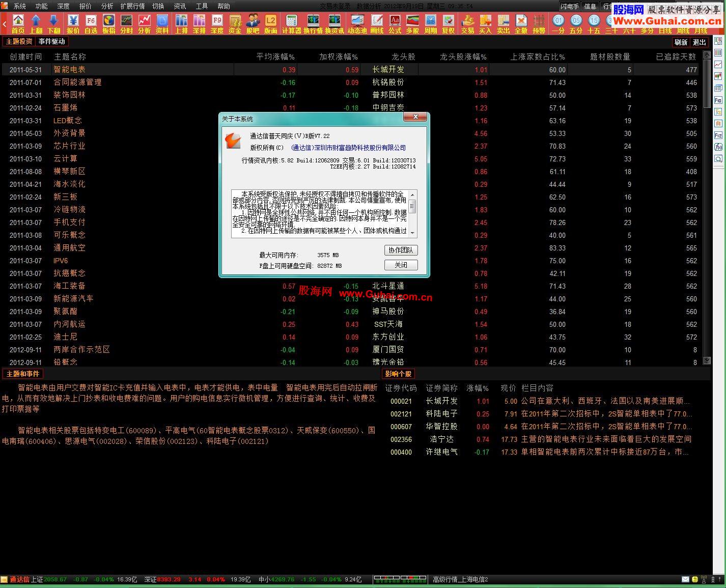The width and height of the screenshot is (726, 588).
Task: Click the 买入 buy icon
Action: click(485, 24)
